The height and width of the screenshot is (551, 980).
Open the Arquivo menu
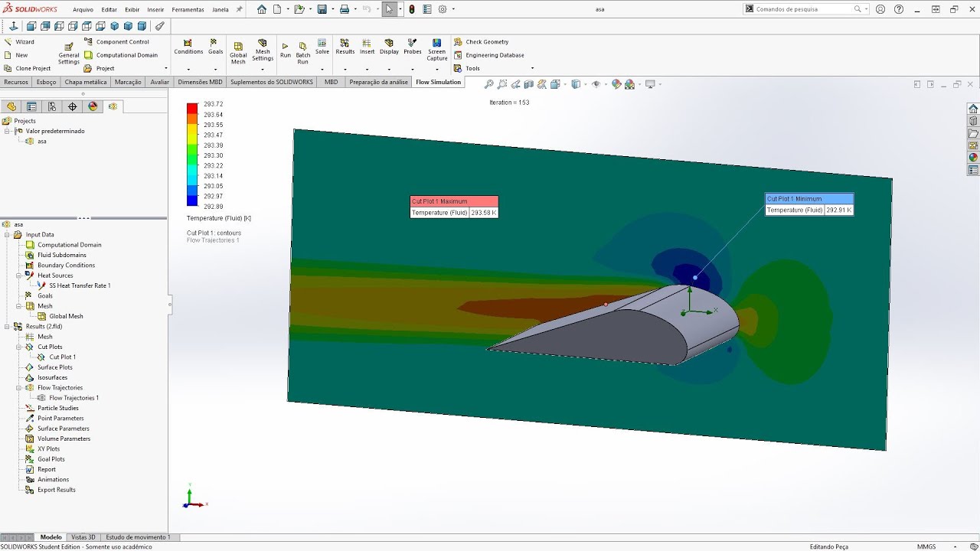click(x=83, y=10)
